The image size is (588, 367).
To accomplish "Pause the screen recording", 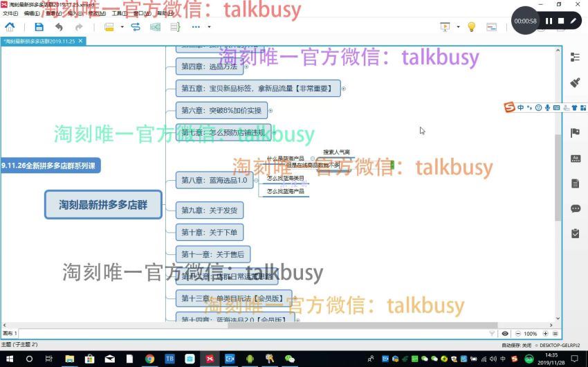I will 549,21.
